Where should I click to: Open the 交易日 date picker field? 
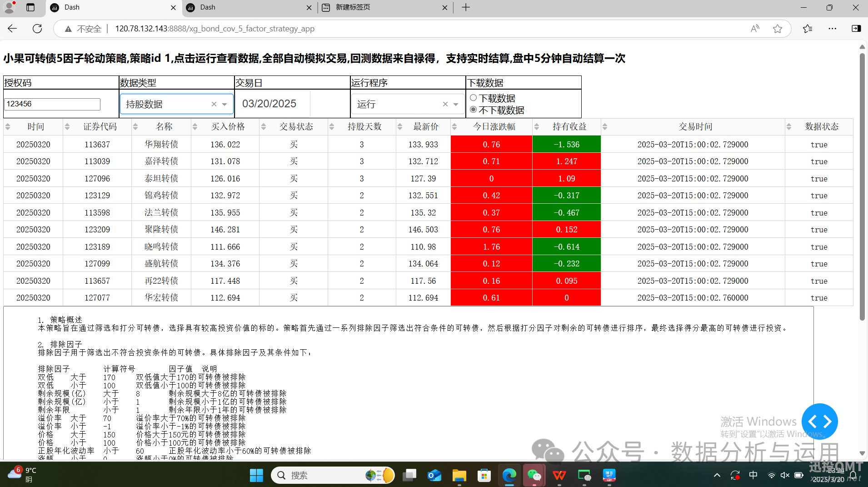[x=273, y=104]
